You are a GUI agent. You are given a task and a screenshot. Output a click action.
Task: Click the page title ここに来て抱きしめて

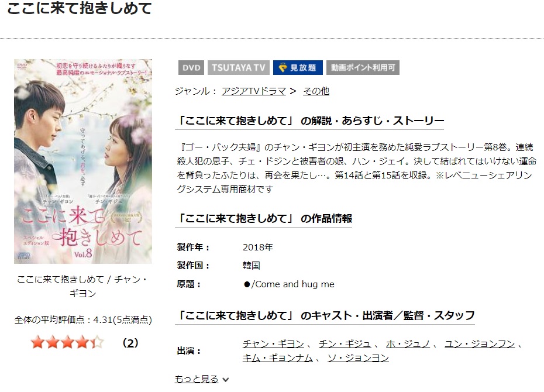[x=80, y=8]
